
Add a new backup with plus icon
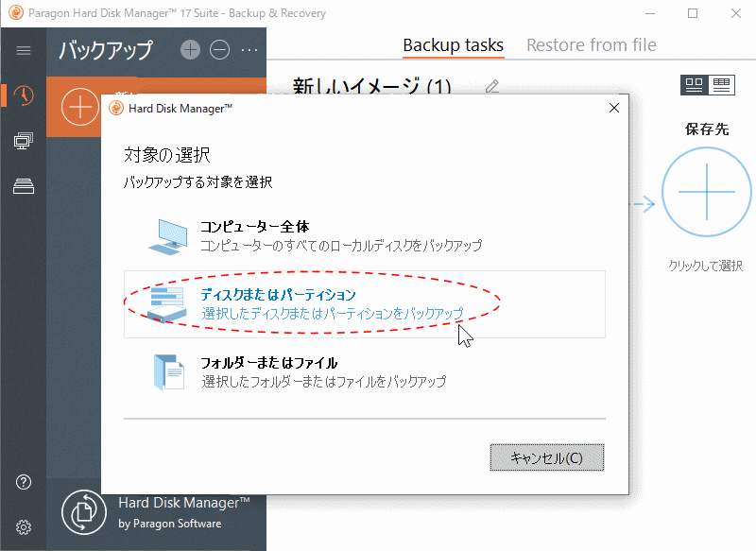tap(190, 50)
